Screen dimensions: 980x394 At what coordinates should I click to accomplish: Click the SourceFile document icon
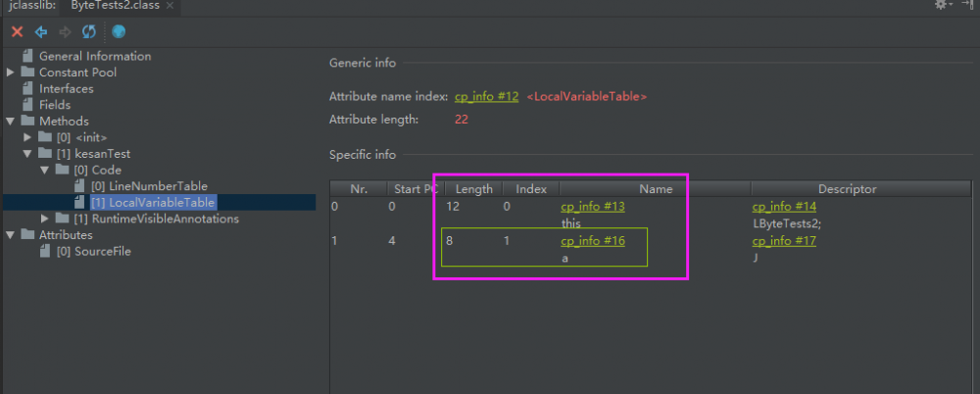click(44, 251)
